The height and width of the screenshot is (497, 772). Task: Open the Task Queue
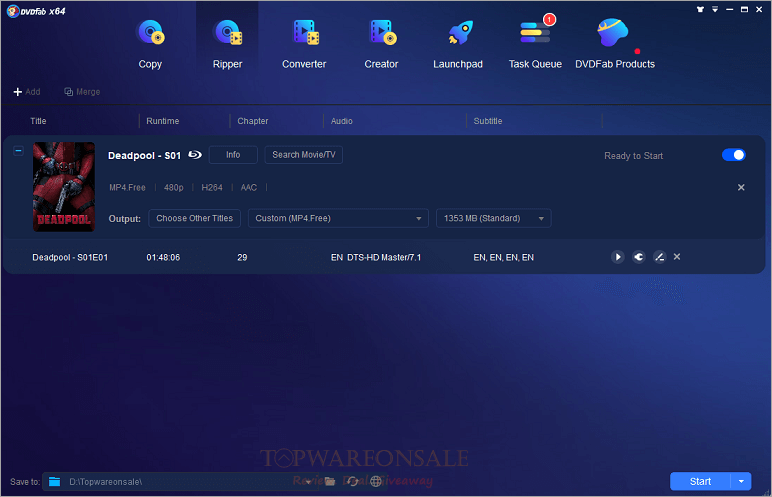(535, 44)
